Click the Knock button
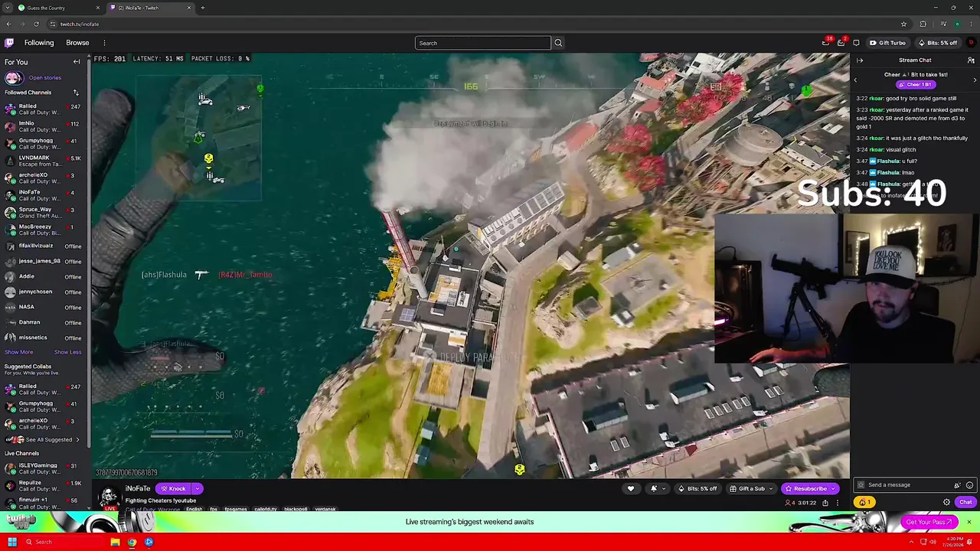This screenshot has height=551, width=980. pos(173,489)
